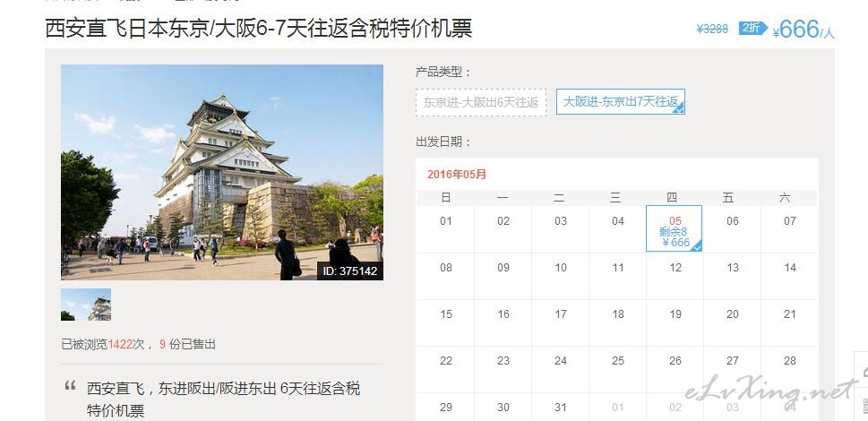Click the original price ¥3288

pos(712,29)
